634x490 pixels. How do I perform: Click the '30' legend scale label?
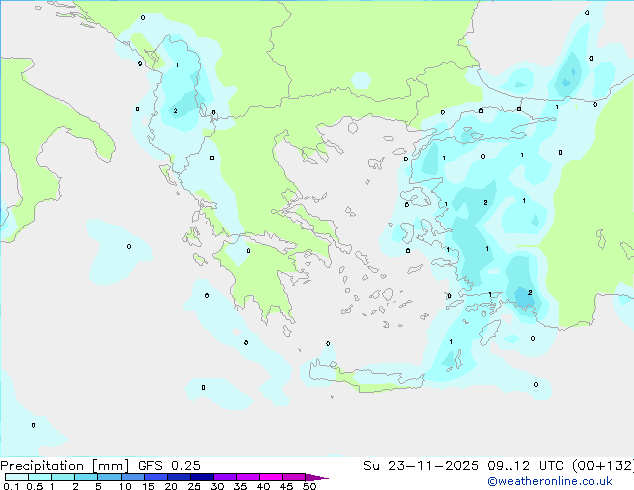(x=217, y=486)
